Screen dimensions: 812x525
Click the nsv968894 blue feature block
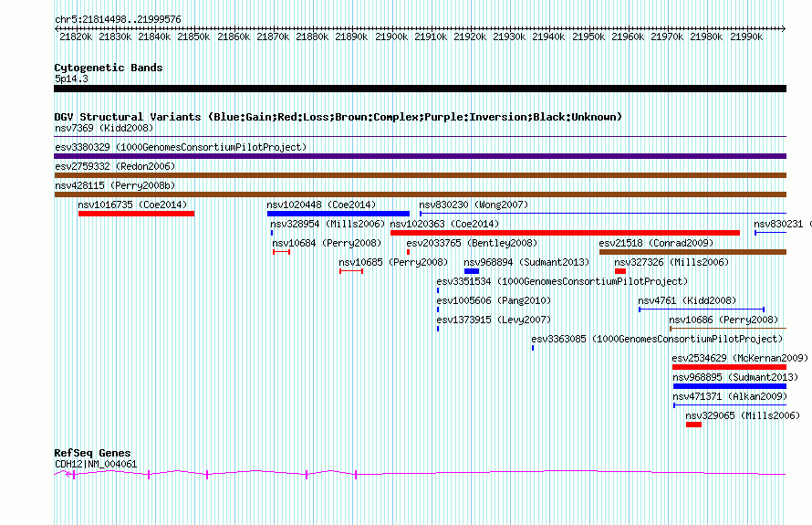point(471,271)
